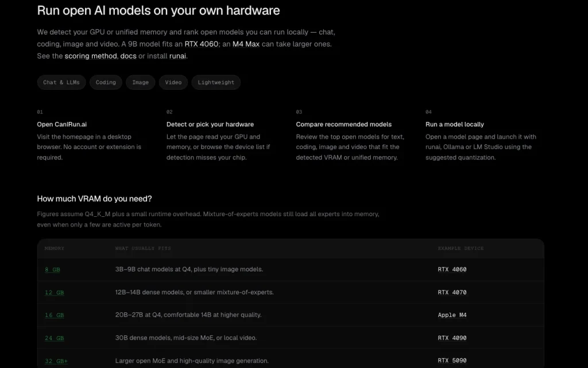Open the 32 GB+ memory link

56,361
